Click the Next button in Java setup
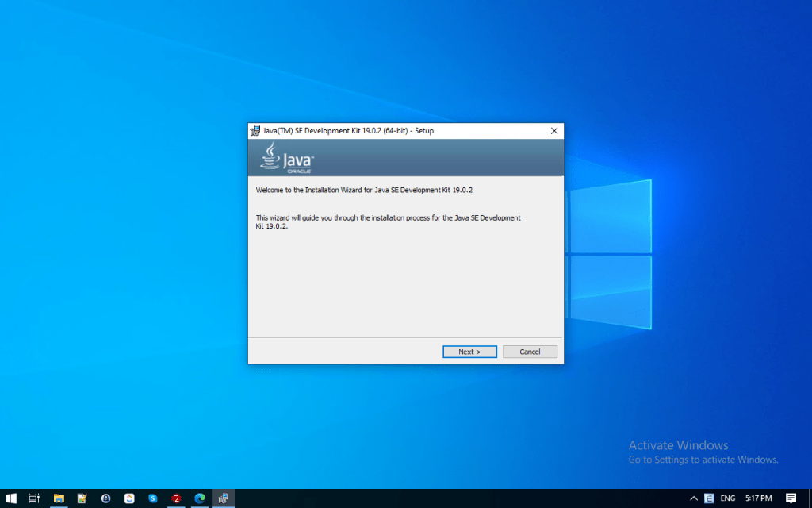The image size is (812, 508). tap(469, 352)
